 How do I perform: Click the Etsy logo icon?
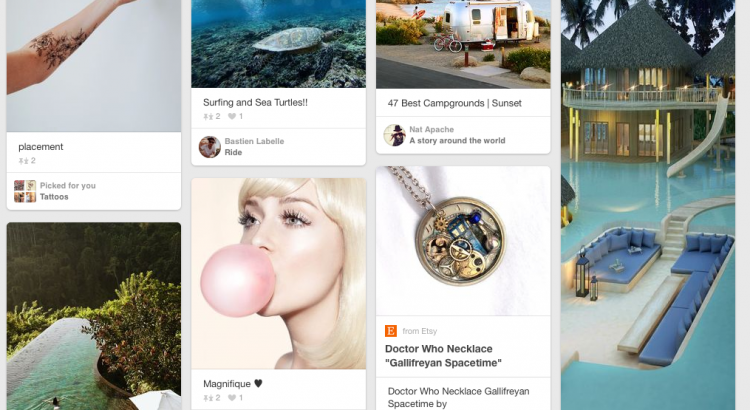(x=391, y=331)
